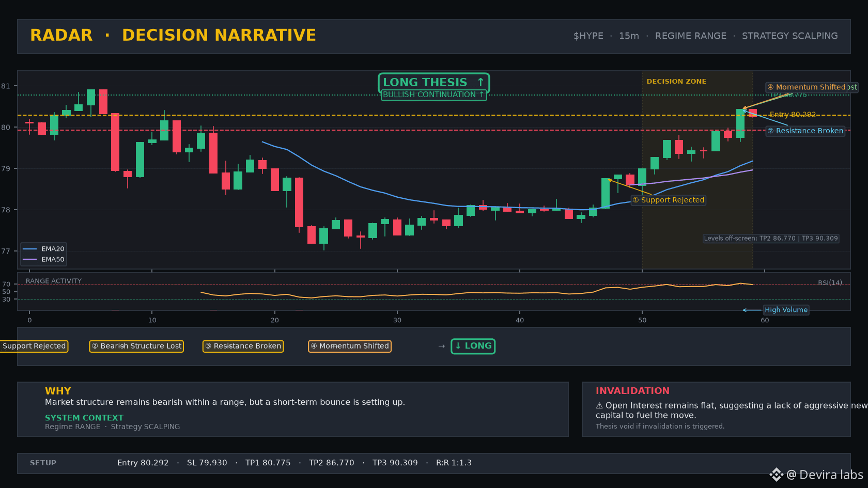Click the ② Resistance Broken chart annotation

[805, 131]
